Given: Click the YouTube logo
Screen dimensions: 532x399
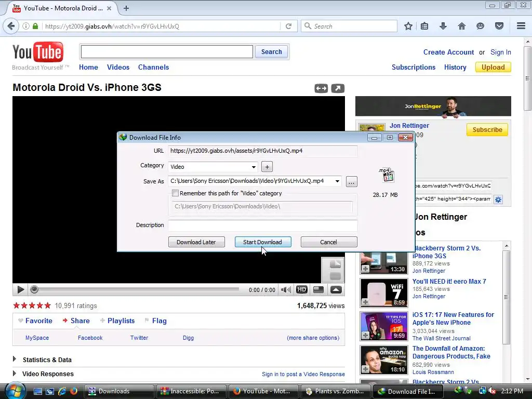Looking at the screenshot, I should [x=38, y=52].
